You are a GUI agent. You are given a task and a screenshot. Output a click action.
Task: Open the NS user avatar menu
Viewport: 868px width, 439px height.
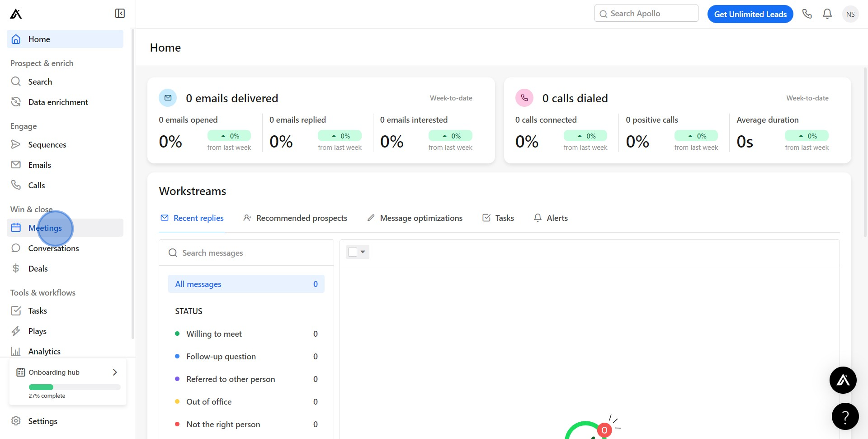pos(850,14)
